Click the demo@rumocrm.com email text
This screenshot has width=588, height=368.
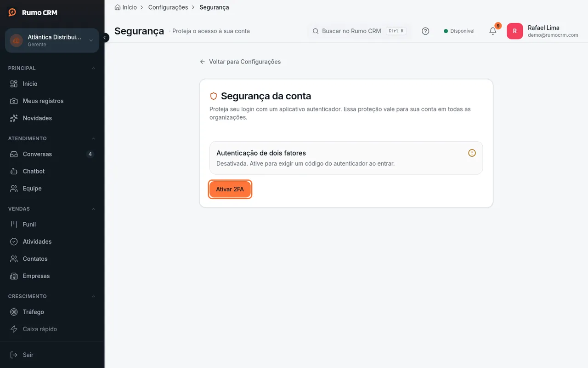coord(553,35)
